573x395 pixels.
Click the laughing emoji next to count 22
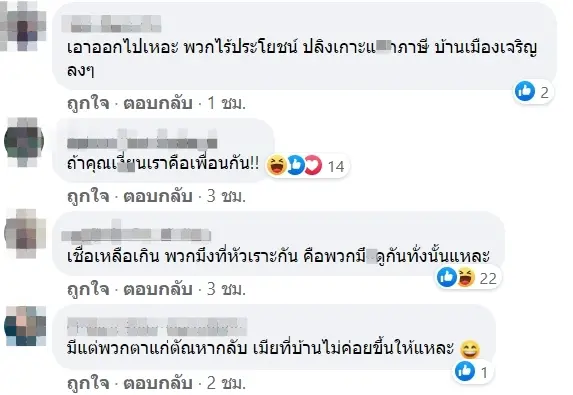point(466,277)
